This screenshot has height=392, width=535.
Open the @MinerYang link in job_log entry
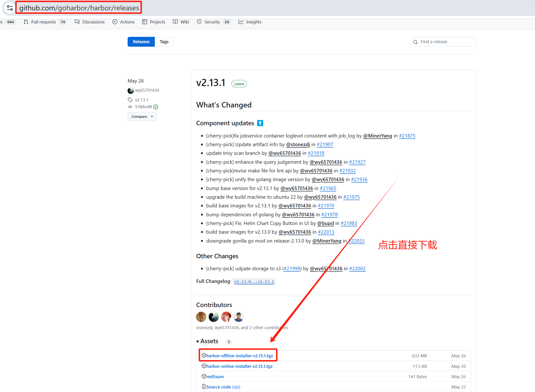377,136
